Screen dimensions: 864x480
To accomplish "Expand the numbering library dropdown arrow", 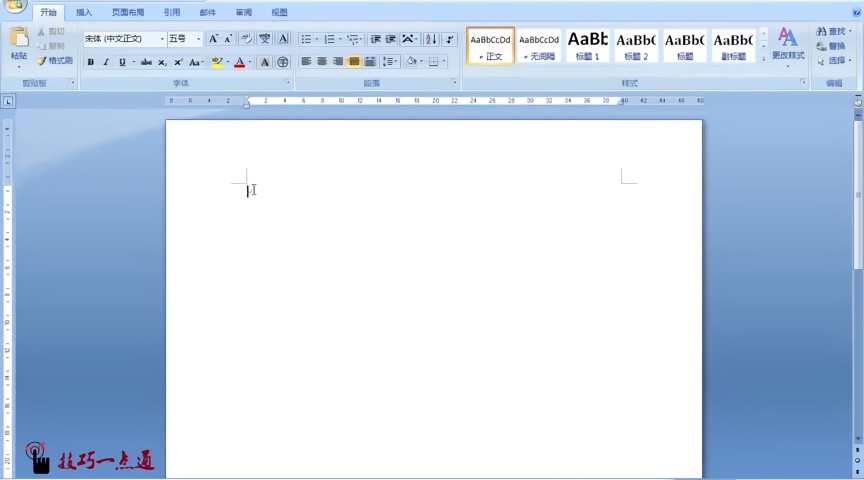I will click(340, 39).
